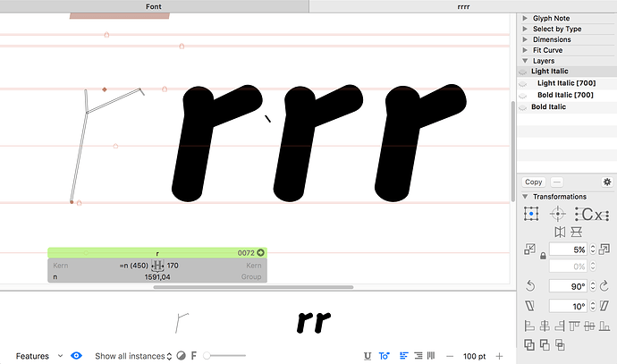Expand the Select by Type section

[525, 29]
